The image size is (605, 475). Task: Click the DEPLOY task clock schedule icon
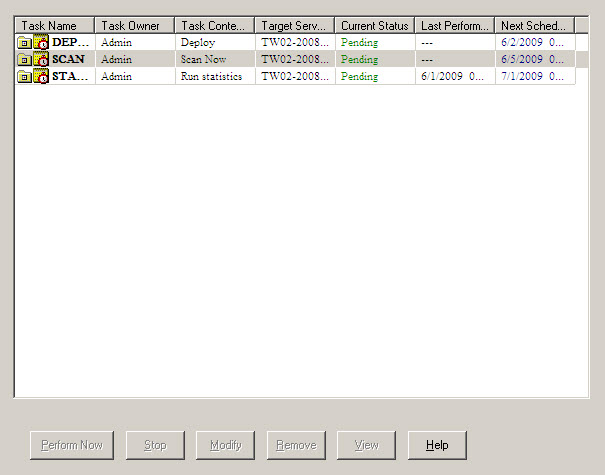point(41,43)
